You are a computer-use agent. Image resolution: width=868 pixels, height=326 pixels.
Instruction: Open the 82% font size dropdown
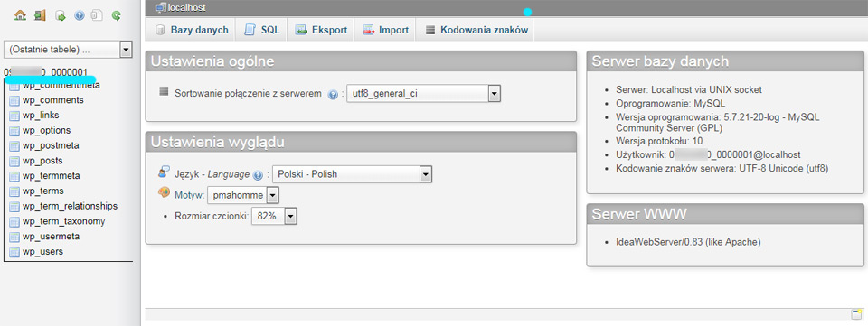[275, 217]
